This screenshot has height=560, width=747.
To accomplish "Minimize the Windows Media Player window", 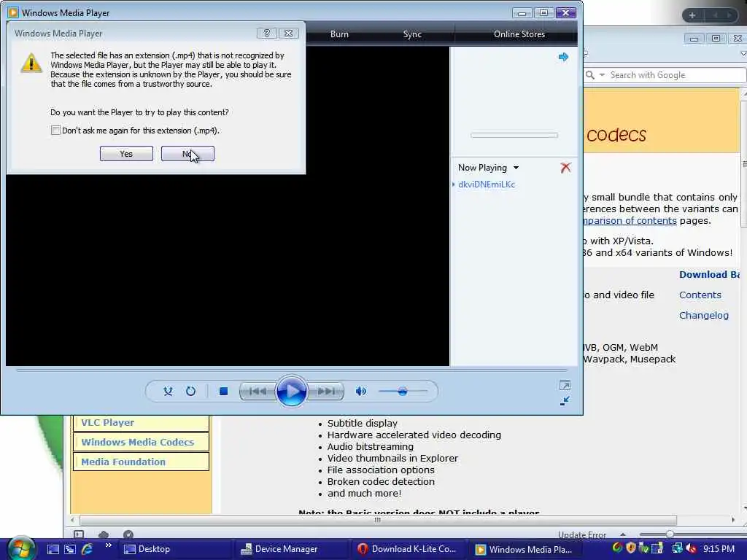I will coord(522,13).
